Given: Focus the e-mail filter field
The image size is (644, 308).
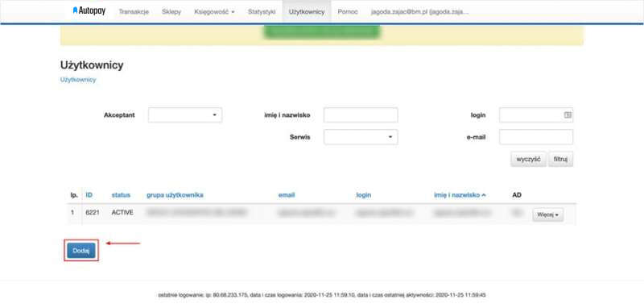Looking at the screenshot, I should [536, 137].
